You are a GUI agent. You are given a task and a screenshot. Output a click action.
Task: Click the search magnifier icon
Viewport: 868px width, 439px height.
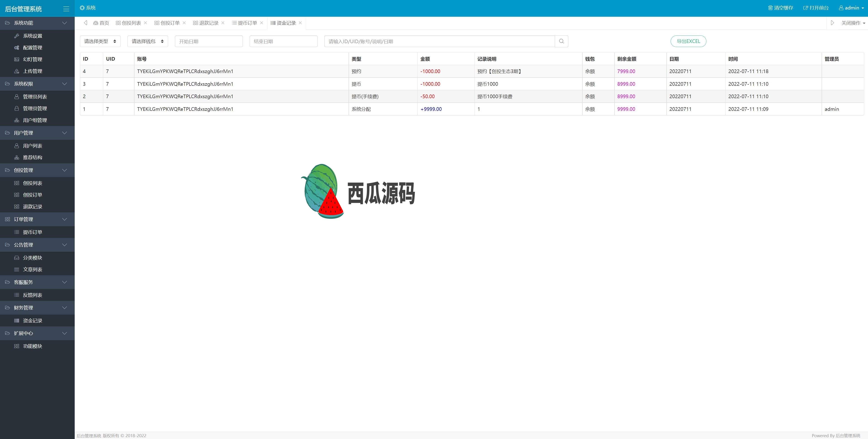pos(561,41)
